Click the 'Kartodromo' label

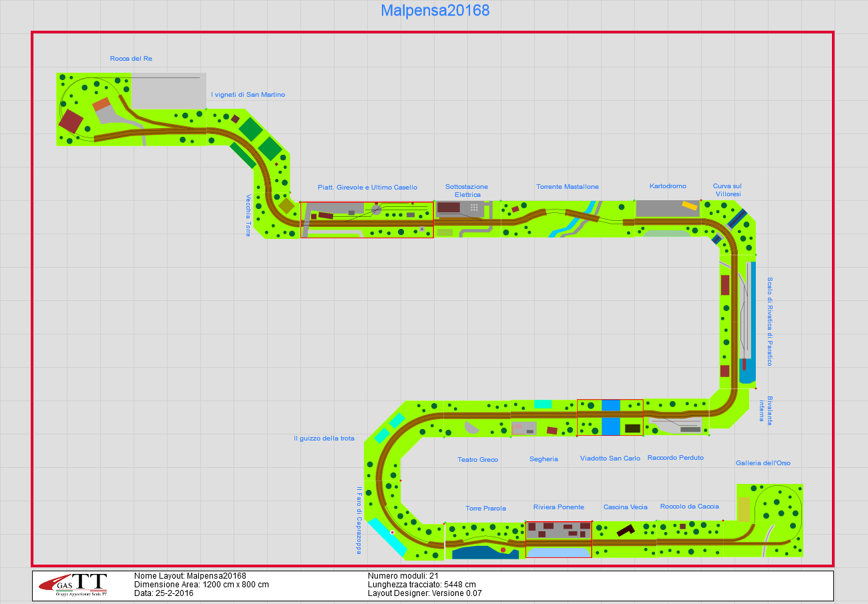pyautogui.click(x=668, y=186)
